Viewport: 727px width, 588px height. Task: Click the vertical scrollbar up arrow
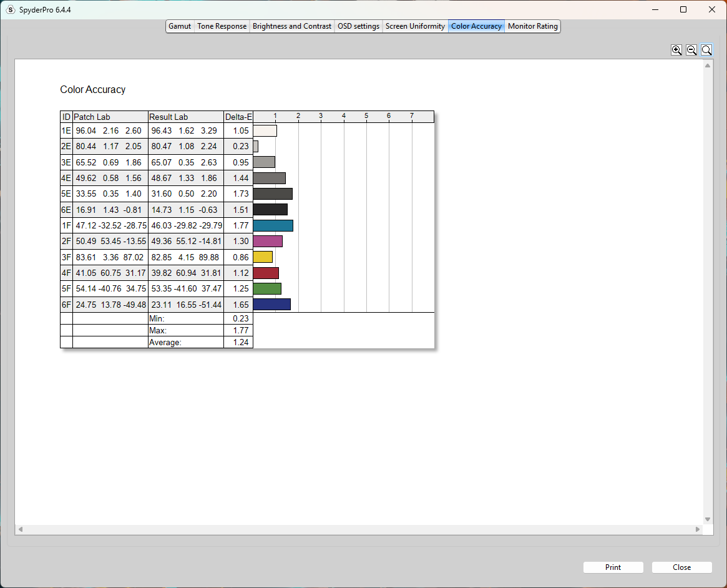pyautogui.click(x=708, y=66)
